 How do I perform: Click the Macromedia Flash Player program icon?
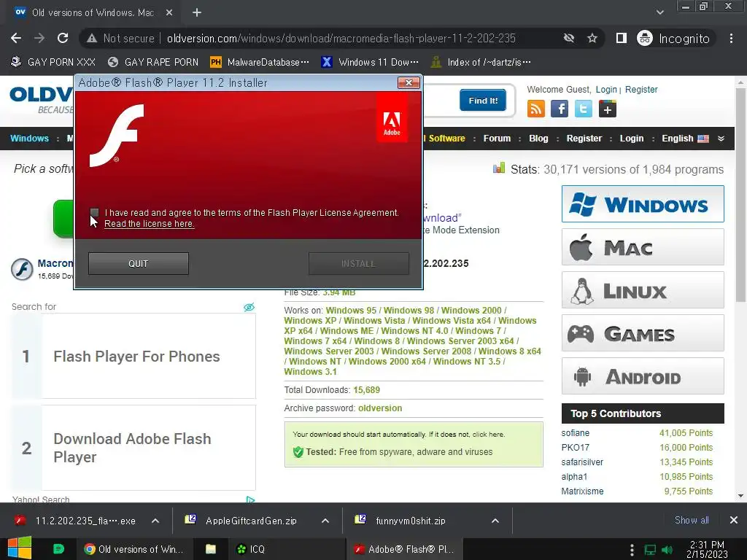coord(22,269)
